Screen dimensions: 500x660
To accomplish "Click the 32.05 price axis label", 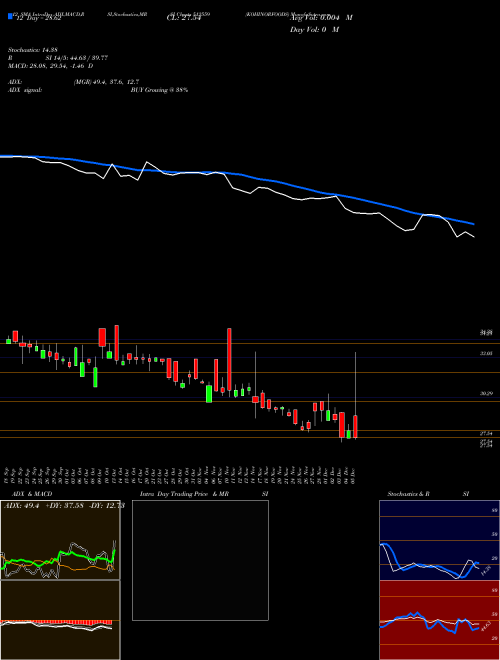I will pos(487,354).
